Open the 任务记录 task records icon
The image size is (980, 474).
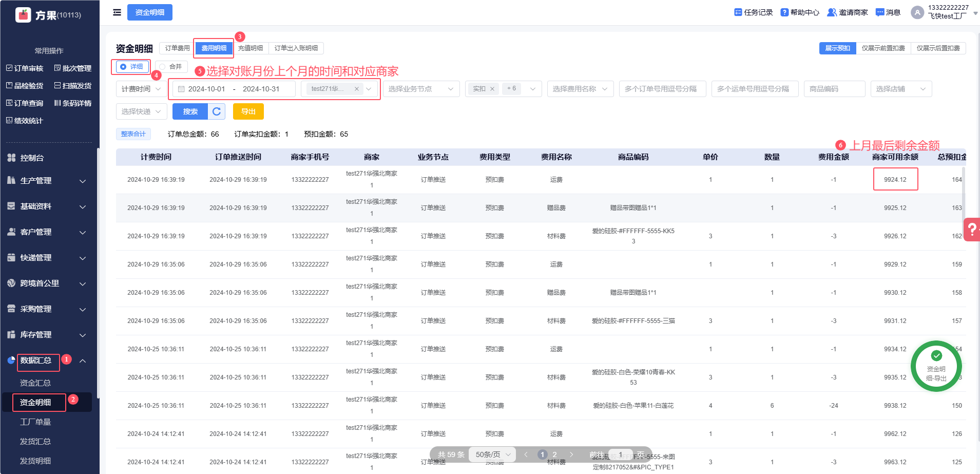(x=738, y=12)
